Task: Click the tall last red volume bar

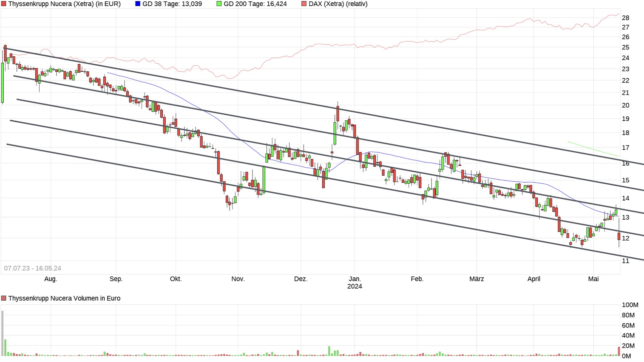Action: [619, 351]
